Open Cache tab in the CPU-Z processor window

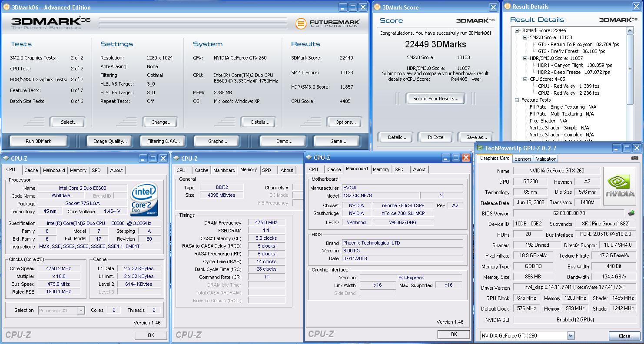[31, 170]
